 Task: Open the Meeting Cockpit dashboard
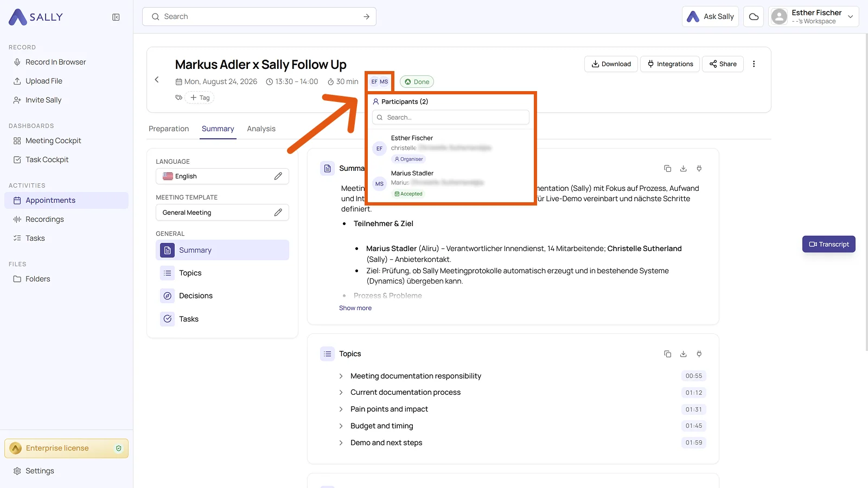(x=66, y=141)
